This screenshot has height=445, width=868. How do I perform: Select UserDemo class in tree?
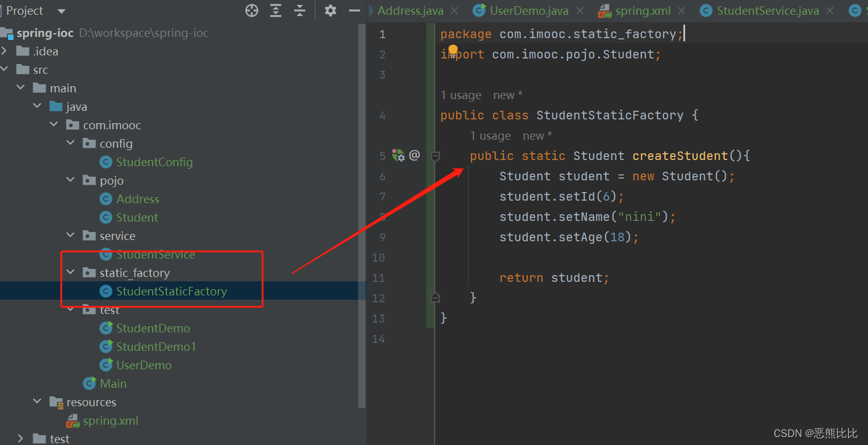pos(144,365)
